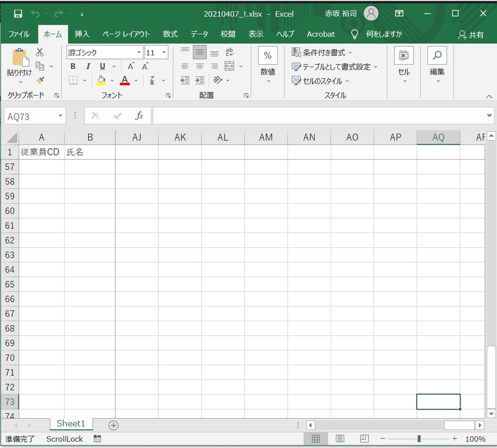The width and height of the screenshot is (497, 448).
Task: Switch to Normal view in status bar
Action: pos(316,439)
